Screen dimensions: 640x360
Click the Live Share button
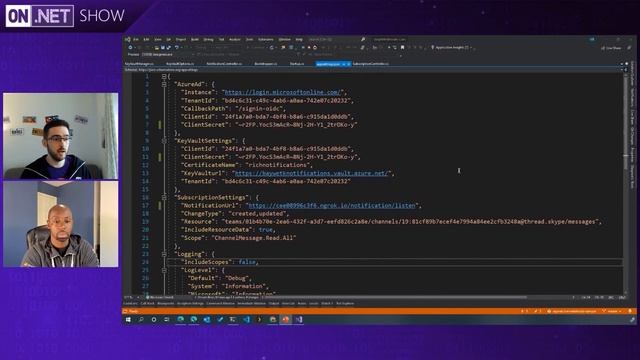[x=611, y=48]
